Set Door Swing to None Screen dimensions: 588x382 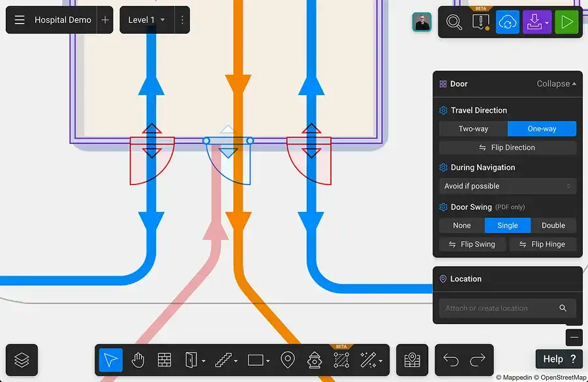(x=461, y=226)
